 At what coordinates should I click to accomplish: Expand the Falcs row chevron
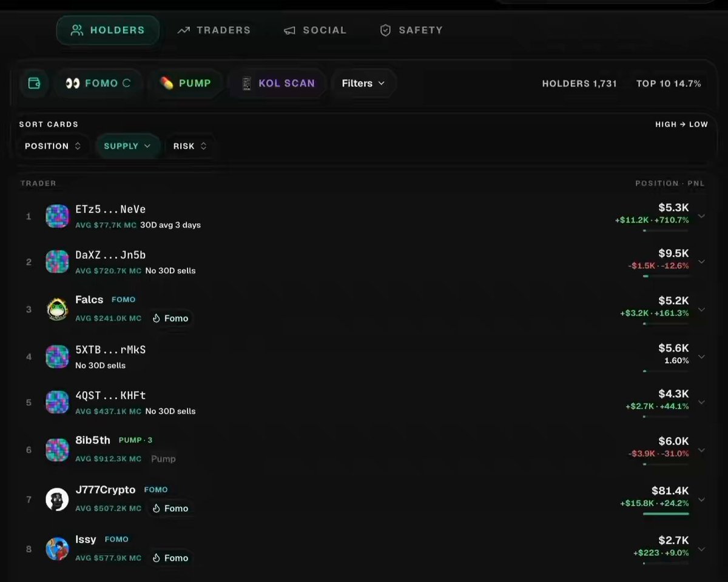pos(701,309)
